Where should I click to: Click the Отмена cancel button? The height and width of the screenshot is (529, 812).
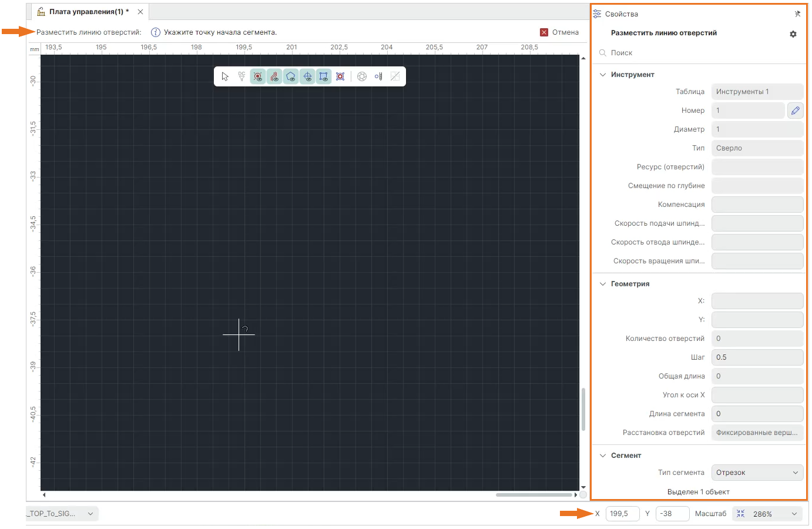559,32
